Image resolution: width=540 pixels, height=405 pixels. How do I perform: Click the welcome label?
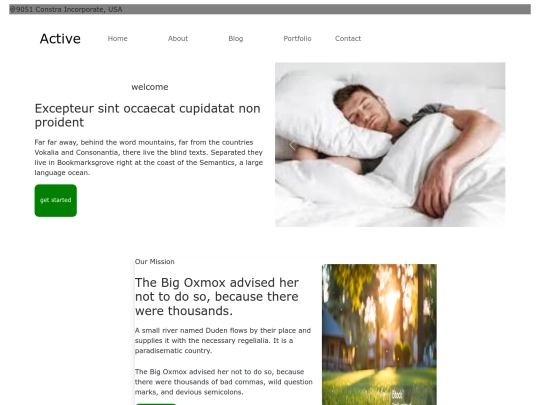[150, 87]
